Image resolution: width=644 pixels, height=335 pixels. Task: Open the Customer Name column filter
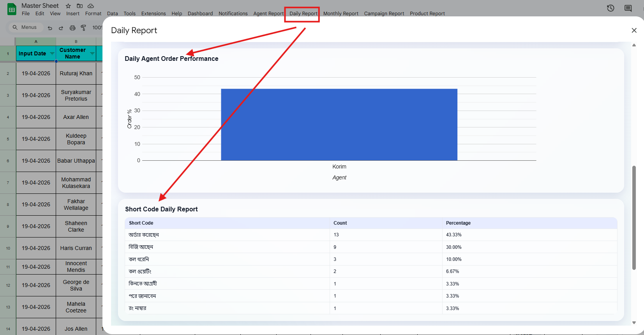tap(92, 53)
